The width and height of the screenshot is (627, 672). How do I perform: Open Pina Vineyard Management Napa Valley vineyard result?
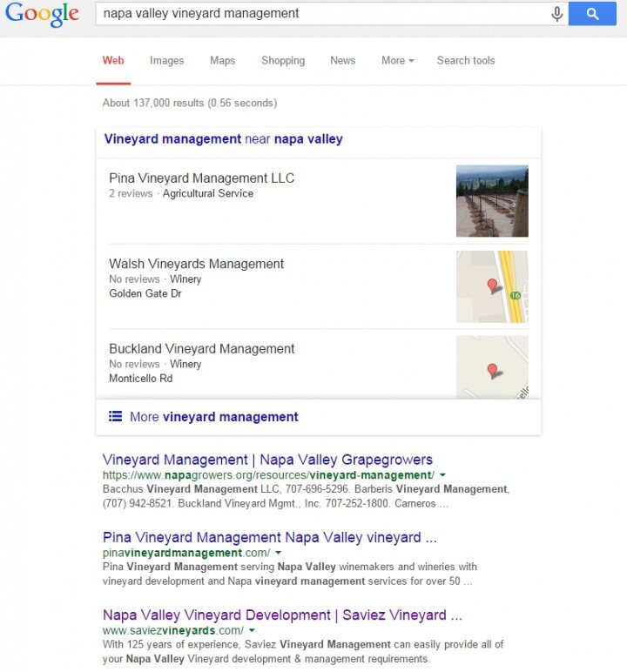pyautogui.click(x=270, y=537)
